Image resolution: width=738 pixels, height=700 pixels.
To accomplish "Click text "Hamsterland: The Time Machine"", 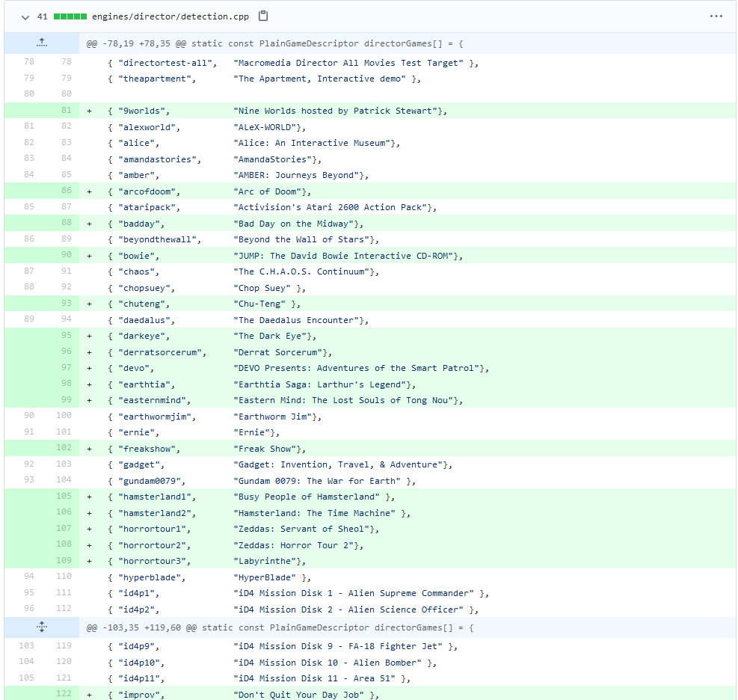I will pyautogui.click(x=314, y=513).
